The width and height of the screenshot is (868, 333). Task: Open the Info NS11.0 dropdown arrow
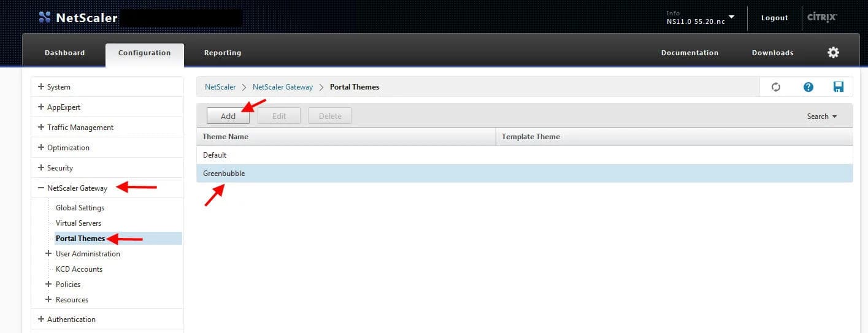pos(731,17)
